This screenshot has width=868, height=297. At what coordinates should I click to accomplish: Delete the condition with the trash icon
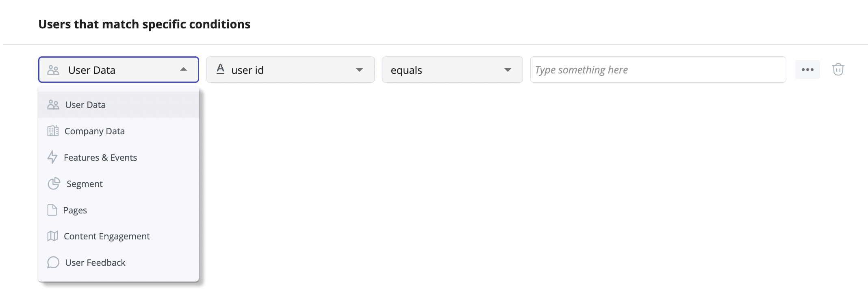(x=839, y=69)
